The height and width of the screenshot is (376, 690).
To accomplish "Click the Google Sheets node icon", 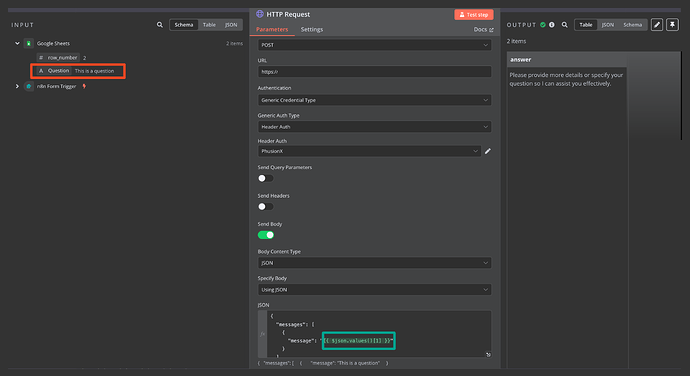I will click(29, 43).
